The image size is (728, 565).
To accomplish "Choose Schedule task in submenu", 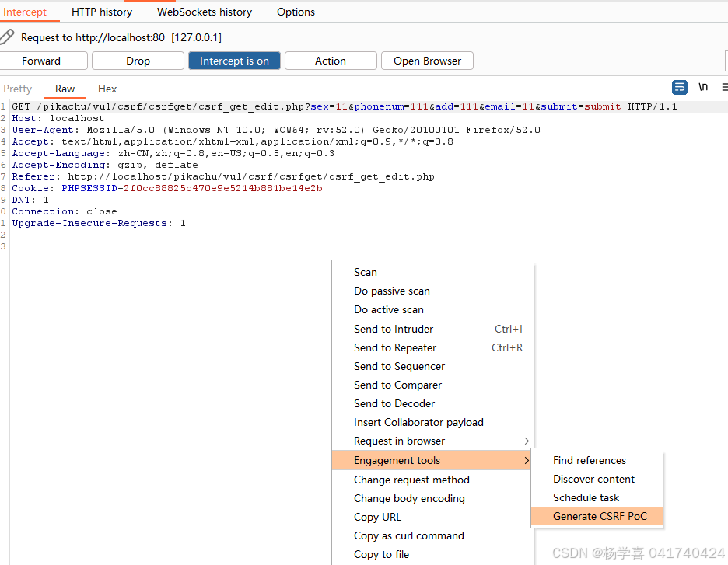I will [x=597, y=497].
